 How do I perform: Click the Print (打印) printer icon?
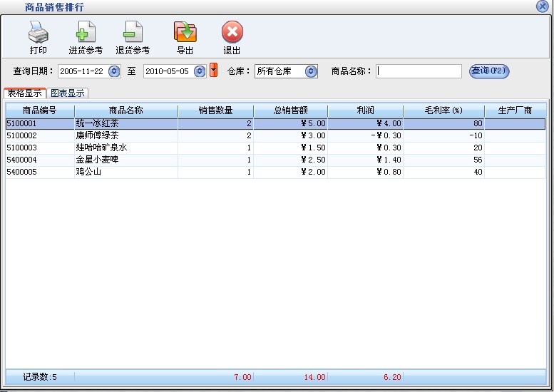pos(38,33)
